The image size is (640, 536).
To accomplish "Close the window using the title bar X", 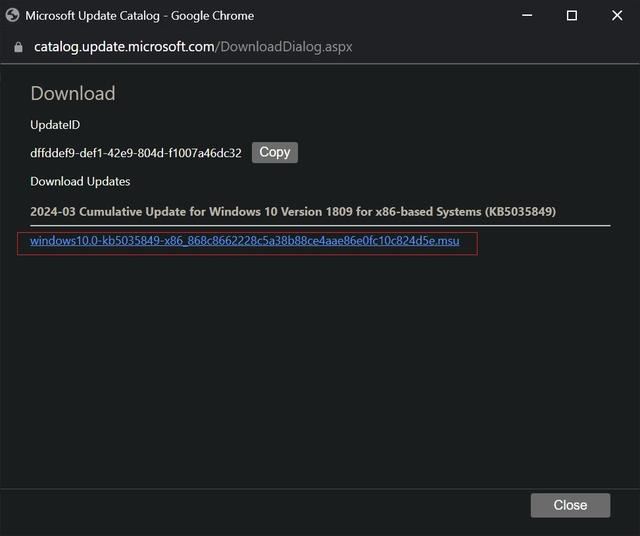I will click(617, 15).
